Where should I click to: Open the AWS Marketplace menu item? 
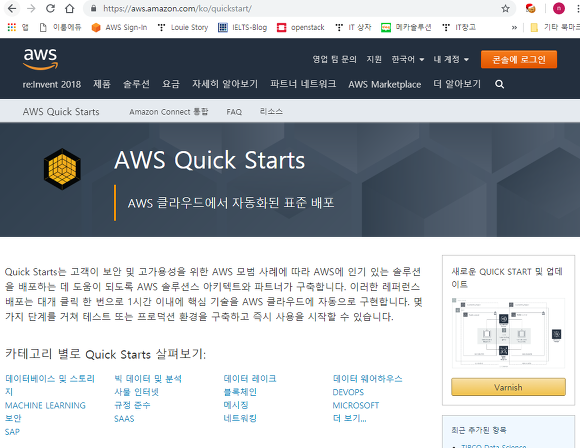pos(384,84)
